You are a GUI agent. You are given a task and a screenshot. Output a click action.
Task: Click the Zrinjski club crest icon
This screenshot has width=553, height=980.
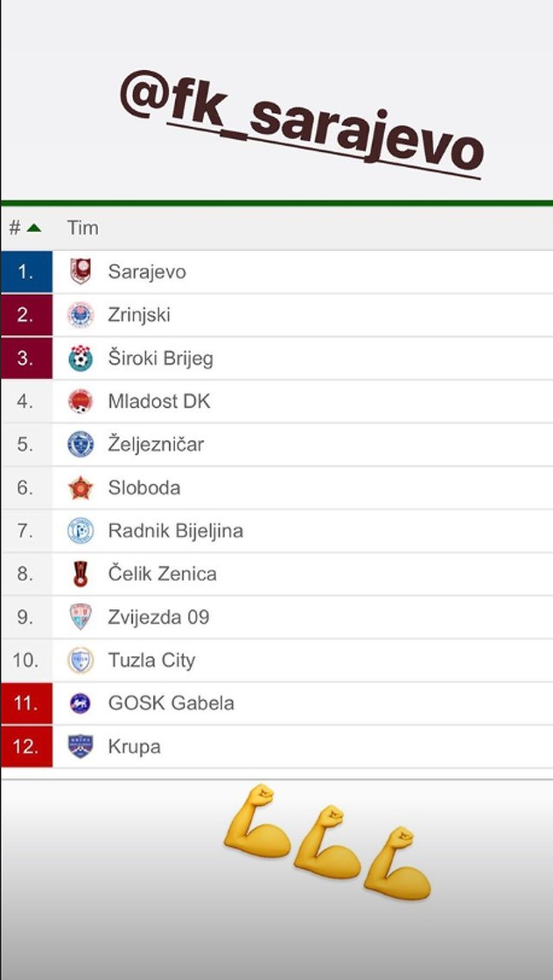tap(80, 315)
